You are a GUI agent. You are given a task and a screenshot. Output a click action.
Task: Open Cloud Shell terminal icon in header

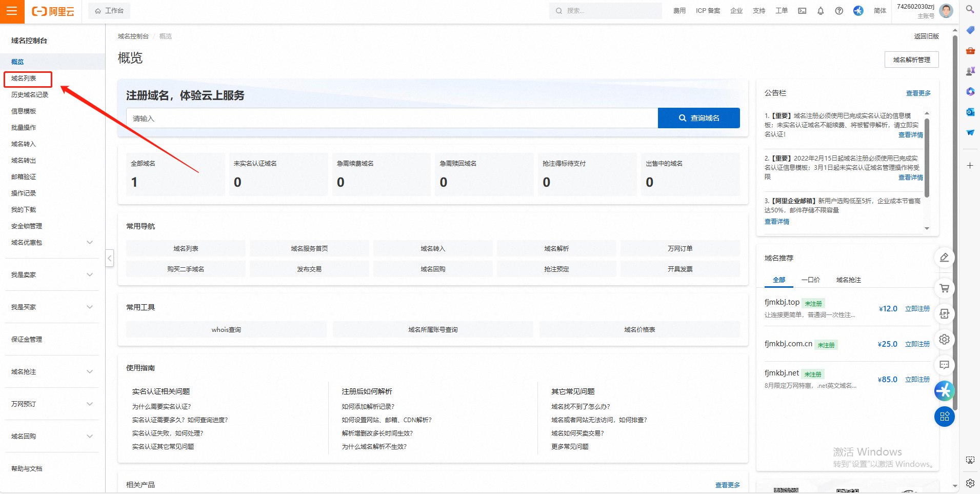click(x=802, y=11)
